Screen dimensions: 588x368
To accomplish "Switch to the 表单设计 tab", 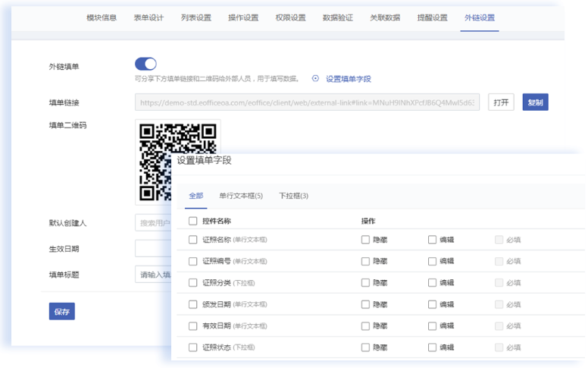I will 149,17.
